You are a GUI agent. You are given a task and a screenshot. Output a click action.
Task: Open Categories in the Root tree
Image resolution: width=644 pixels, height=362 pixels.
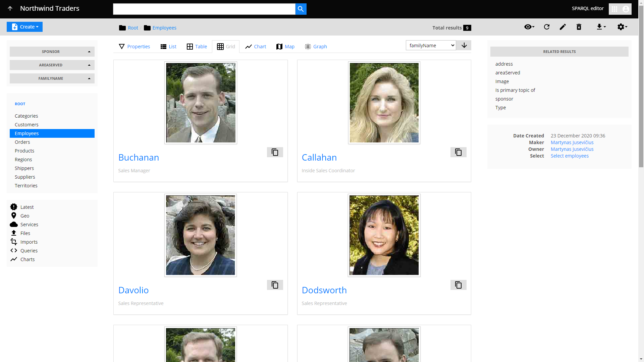(26, 116)
